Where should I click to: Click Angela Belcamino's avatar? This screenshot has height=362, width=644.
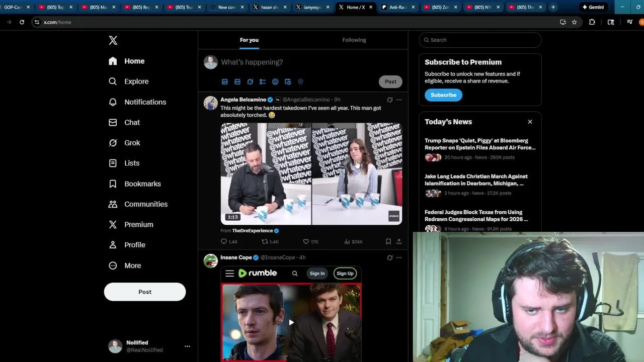click(210, 103)
